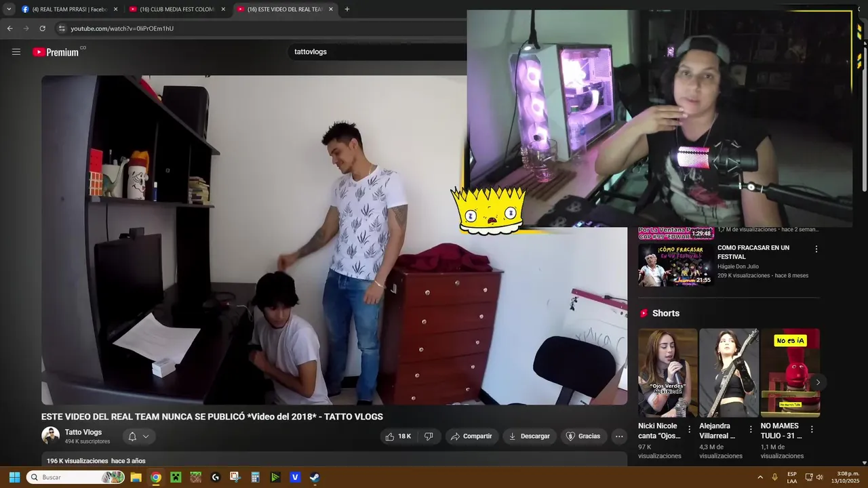Close the Facebook REAL TEAM PRRAS tab
Screen dimensions: 868x488
click(115, 9)
